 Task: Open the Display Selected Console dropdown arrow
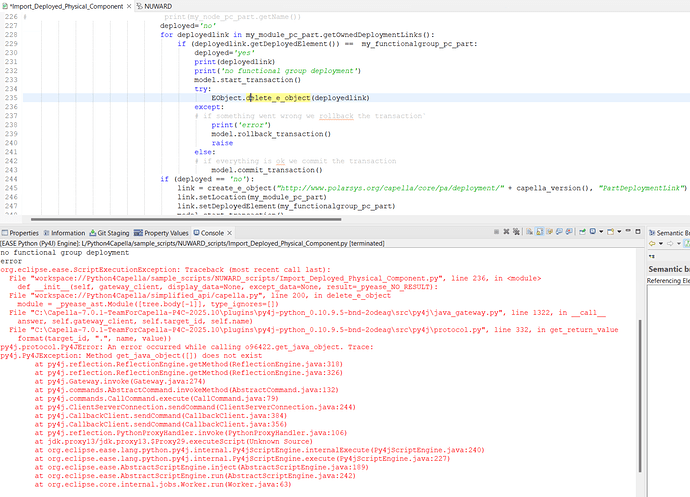(x=601, y=232)
